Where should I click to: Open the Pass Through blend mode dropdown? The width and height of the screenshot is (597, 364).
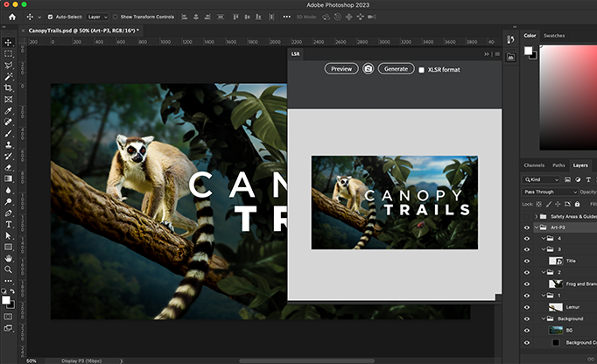pos(550,192)
